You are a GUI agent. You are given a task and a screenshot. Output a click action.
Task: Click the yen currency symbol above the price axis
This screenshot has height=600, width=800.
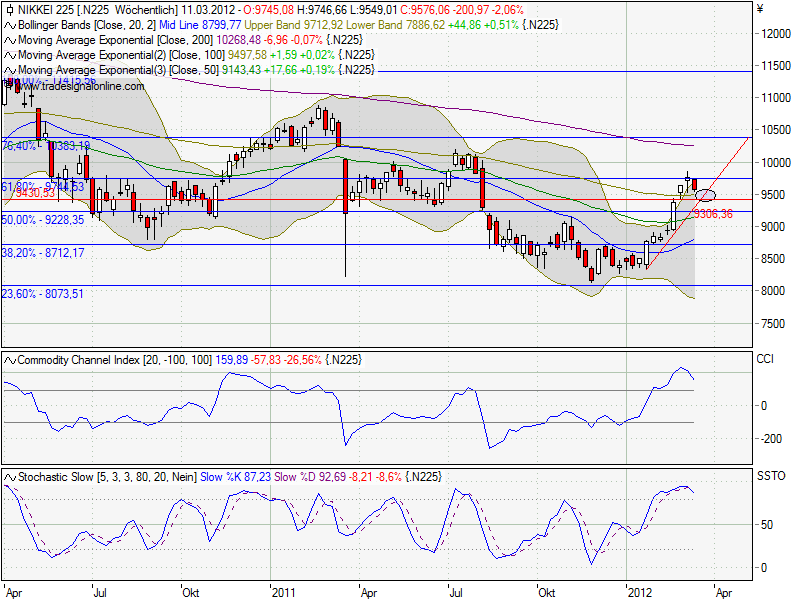point(760,9)
